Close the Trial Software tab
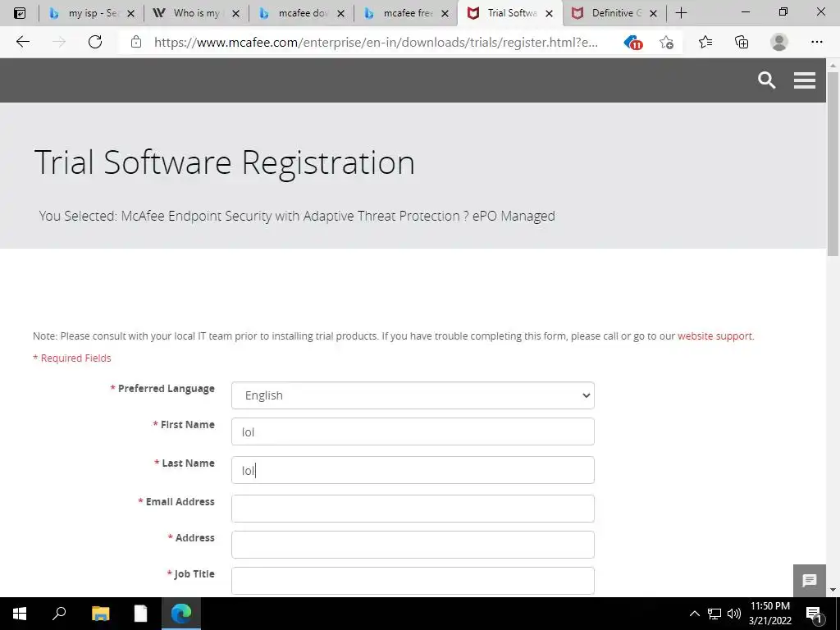The image size is (840, 630). click(549, 14)
